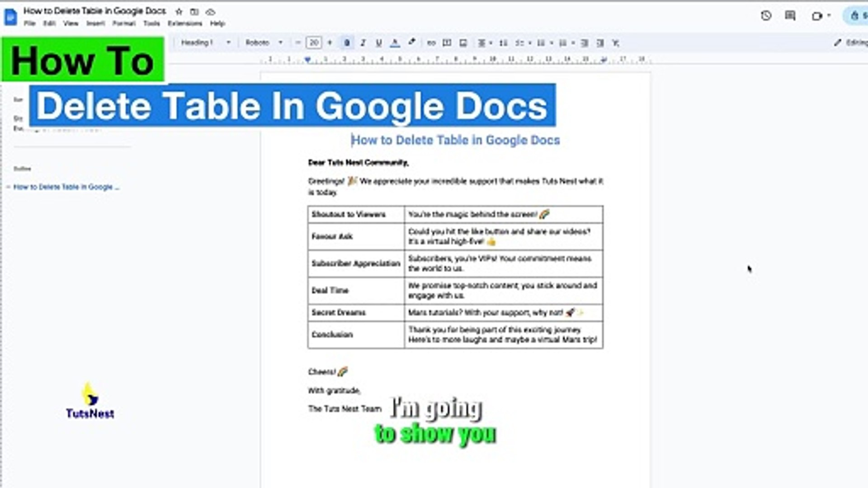Toggle bold formatting

point(347,43)
